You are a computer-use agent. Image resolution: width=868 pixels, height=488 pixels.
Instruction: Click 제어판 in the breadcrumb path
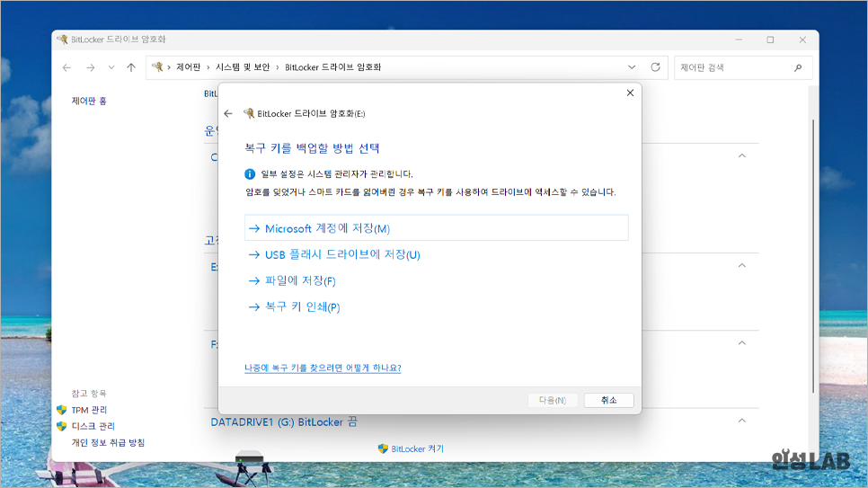coord(188,67)
